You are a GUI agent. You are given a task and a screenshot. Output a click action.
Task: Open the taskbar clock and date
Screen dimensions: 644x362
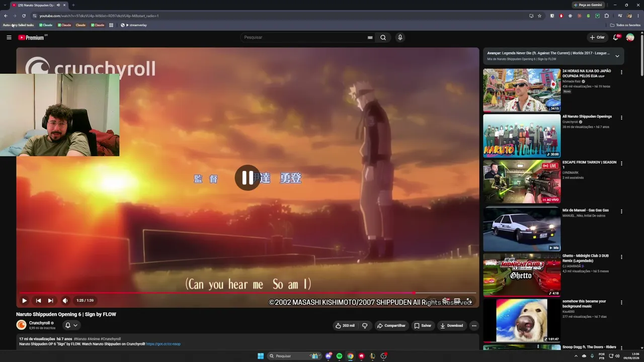631,356
